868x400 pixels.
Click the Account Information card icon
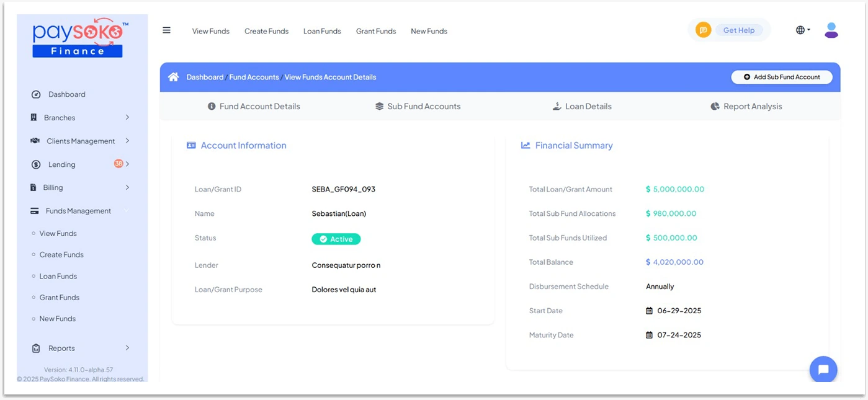coord(191,145)
